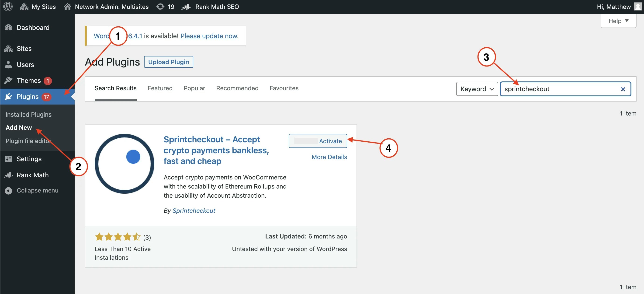Switch to the Featured tab

click(160, 88)
